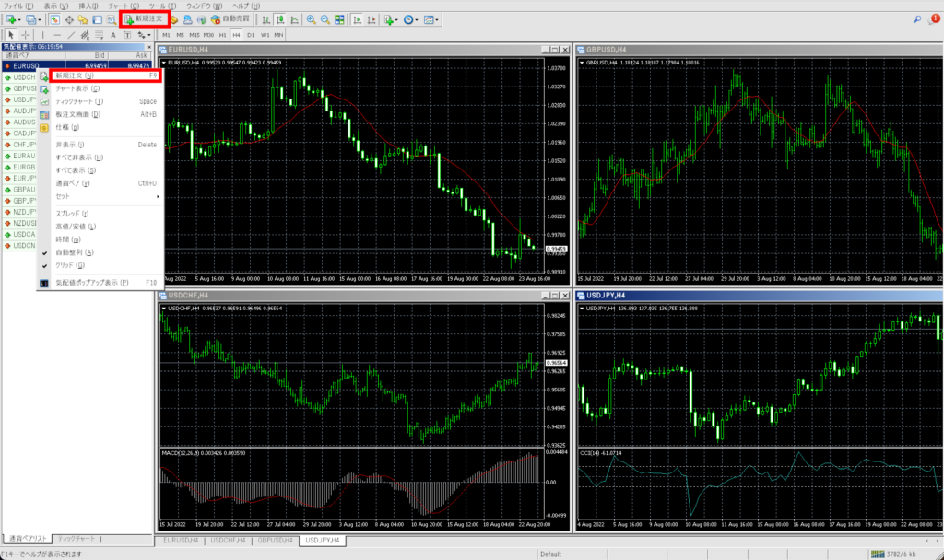This screenshot has height=560, width=944.
Task: Expand the Templates dropdown arrow
Action: pos(436,20)
